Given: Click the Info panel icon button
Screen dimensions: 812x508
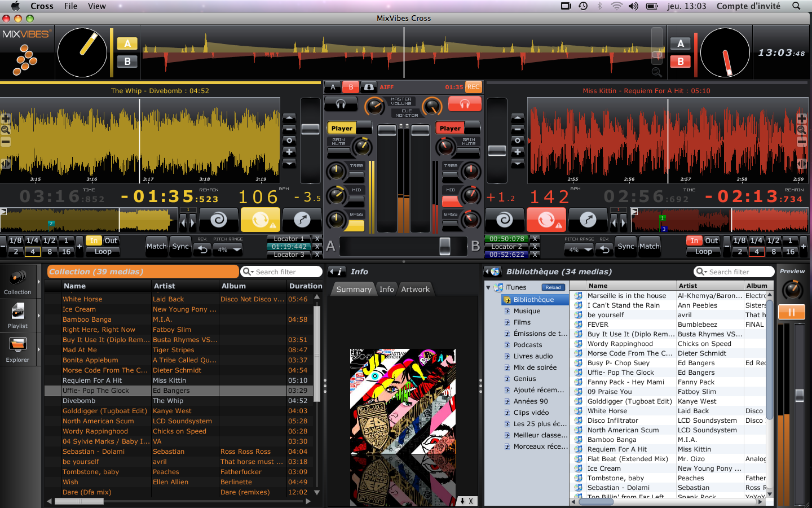Looking at the screenshot, I should pos(337,271).
